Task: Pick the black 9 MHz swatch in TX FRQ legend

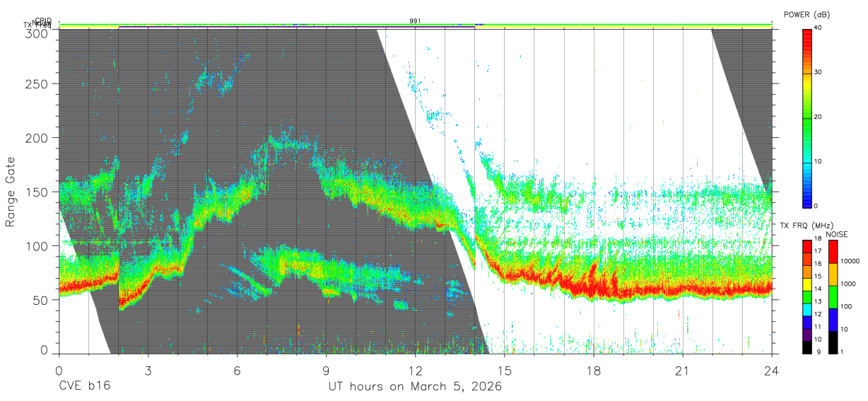Action: point(807,347)
